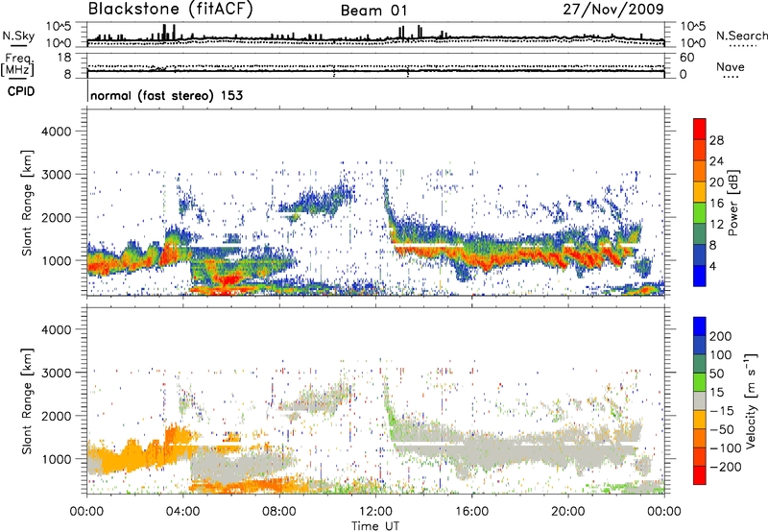Click the gray segment of the velocity colorbar
This screenshot has height=532, width=768.
700,400
